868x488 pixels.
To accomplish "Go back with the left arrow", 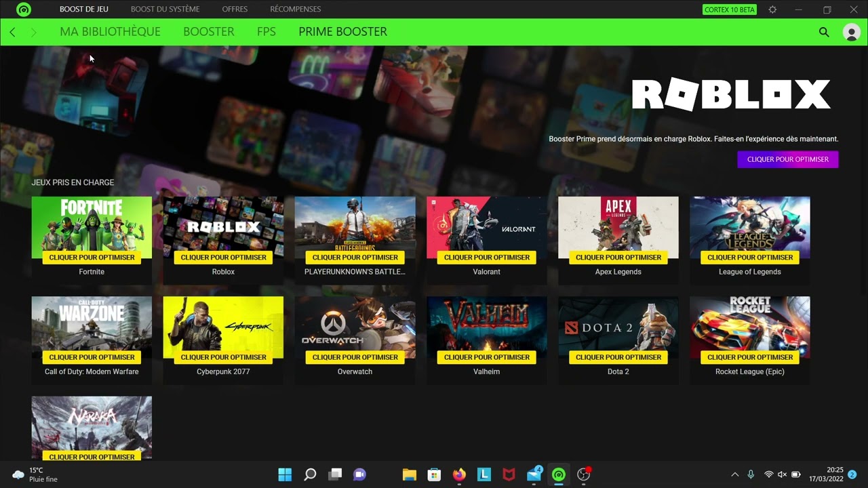I will [12, 32].
